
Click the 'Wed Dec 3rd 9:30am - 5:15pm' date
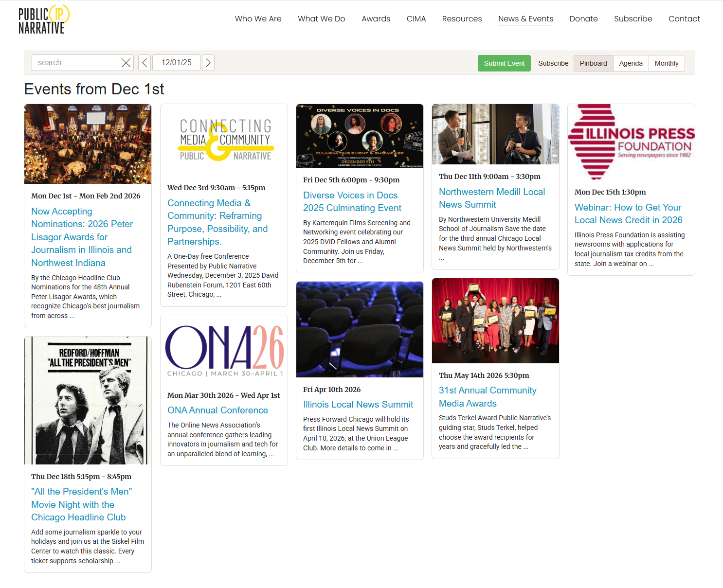pyautogui.click(x=217, y=188)
